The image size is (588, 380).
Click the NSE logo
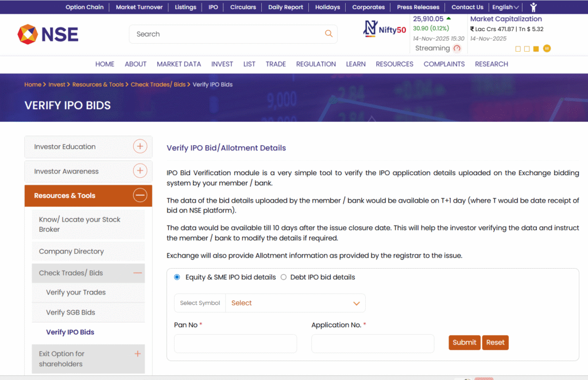click(x=48, y=34)
